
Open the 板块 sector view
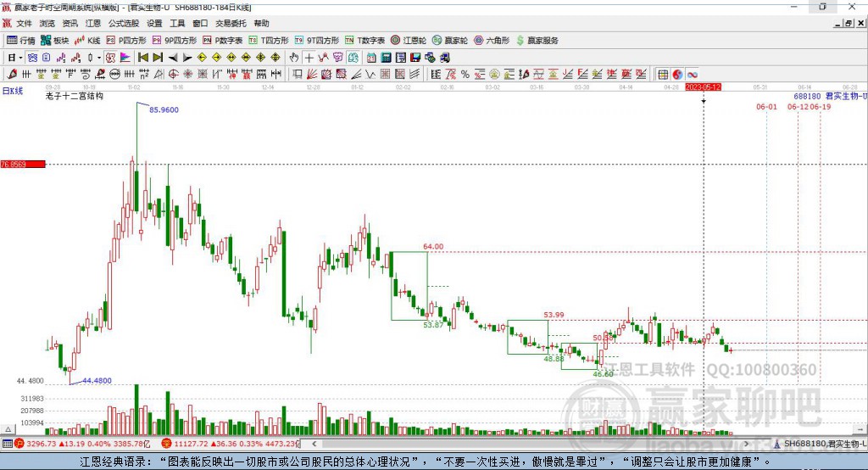55,41
